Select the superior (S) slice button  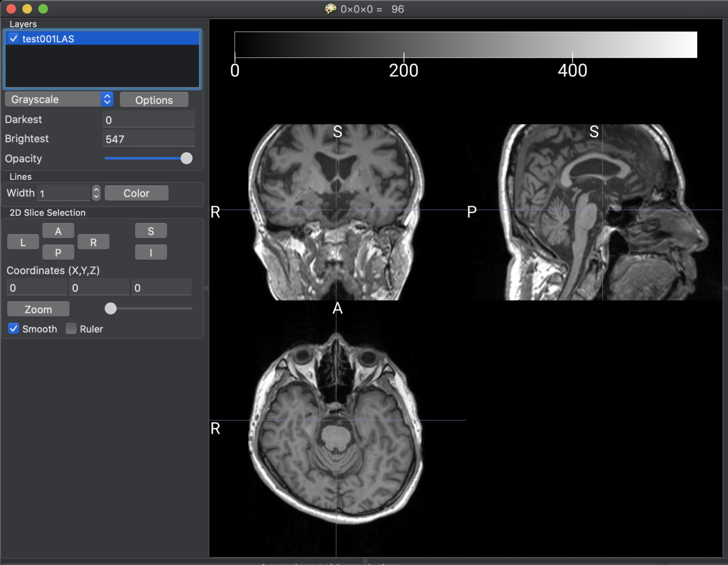151,231
